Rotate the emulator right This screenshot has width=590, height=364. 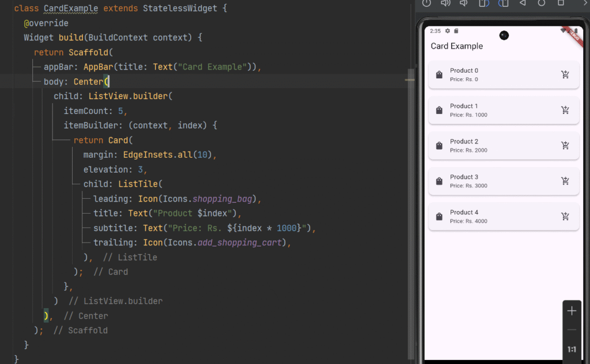coord(504,3)
